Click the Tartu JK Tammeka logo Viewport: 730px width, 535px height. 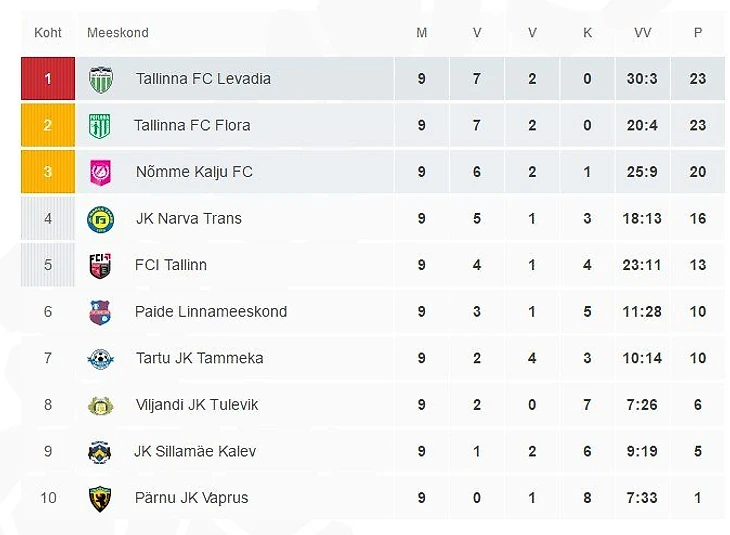coord(100,359)
